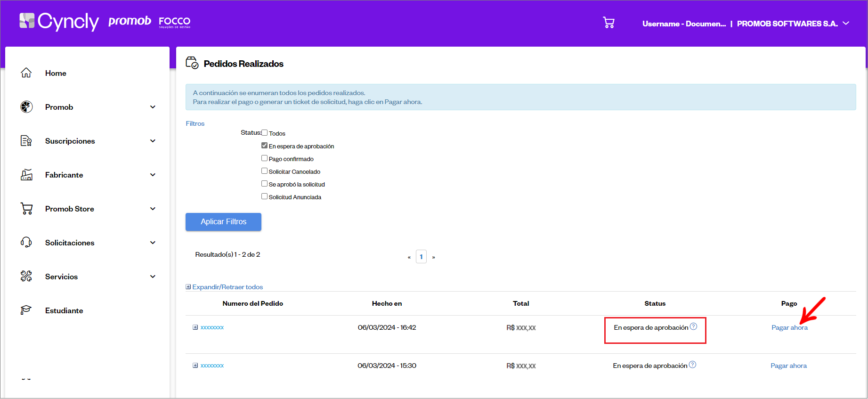Expand the first order row plus icon
This screenshot has height=399, width=868.
[195, 327]
